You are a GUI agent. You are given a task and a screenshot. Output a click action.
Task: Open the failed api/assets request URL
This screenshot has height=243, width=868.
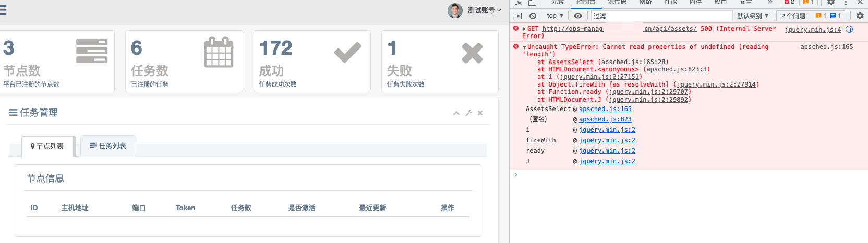(619, 29)
